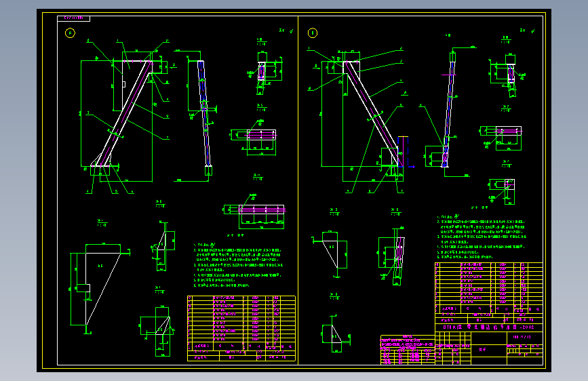The width and height of the screenshot is (588, 381).
Task: Select the technical notes block on the left sheet
Action: click(x=238, y=265)
